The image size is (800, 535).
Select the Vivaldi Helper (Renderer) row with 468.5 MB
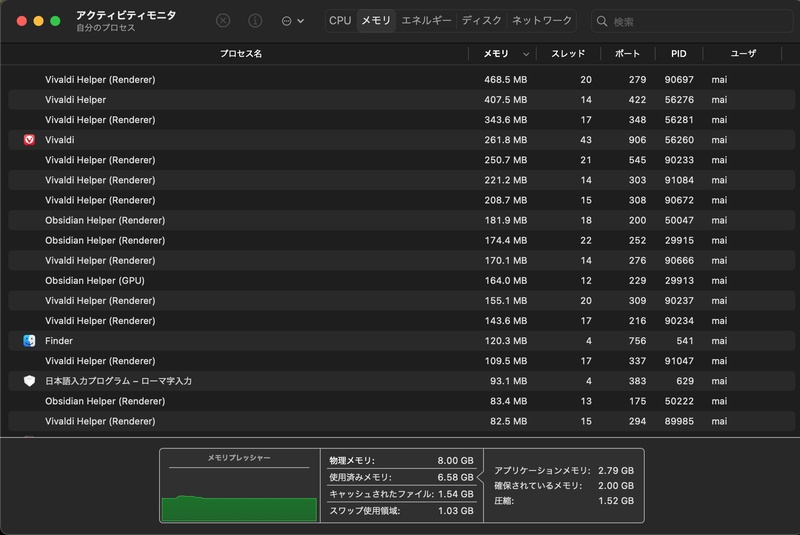[402, 80]
